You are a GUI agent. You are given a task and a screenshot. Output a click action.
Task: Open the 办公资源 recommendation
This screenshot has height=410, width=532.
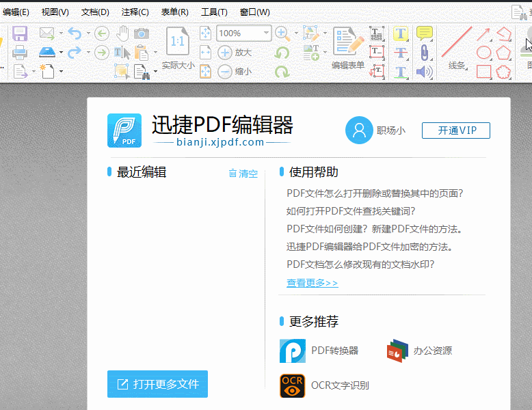tap(419, 351)
